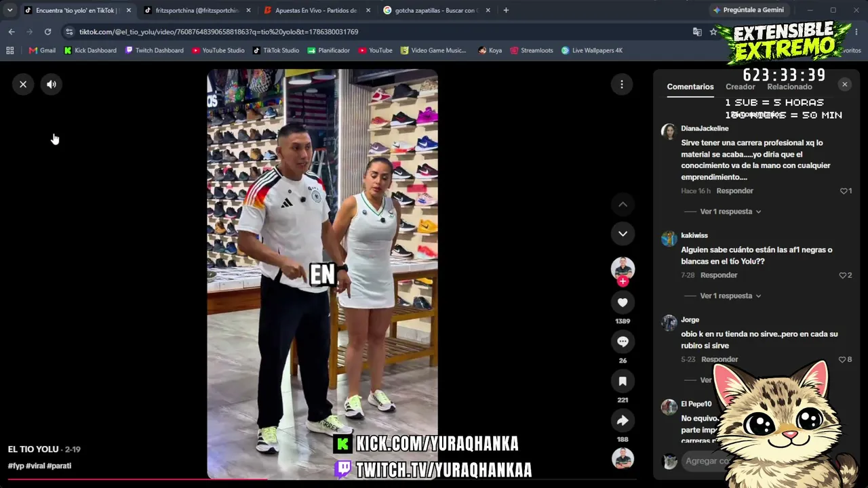
Task: Open the YouTube bookmark
Action: pos(375,50)
